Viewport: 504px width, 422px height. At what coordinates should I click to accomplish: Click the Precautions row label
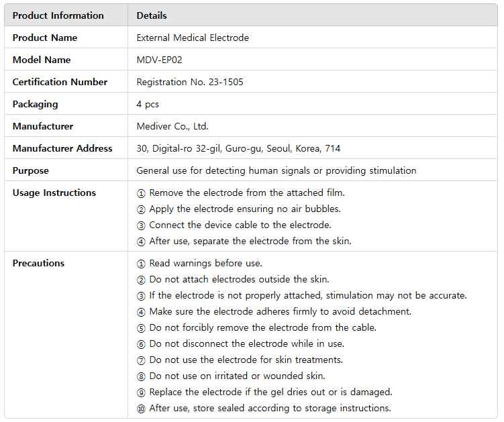point(39,263)
